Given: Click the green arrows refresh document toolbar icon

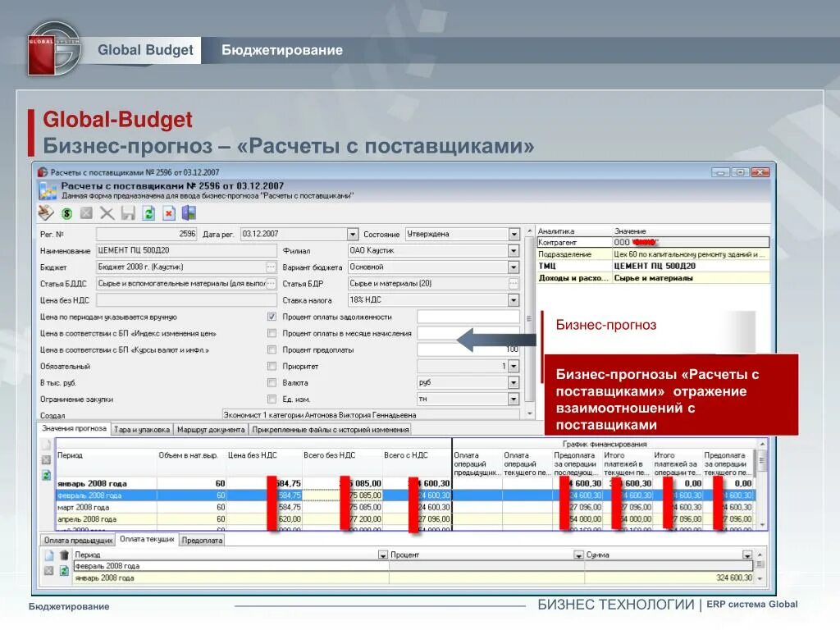Looking at the screenshot, I should [148, 214].
